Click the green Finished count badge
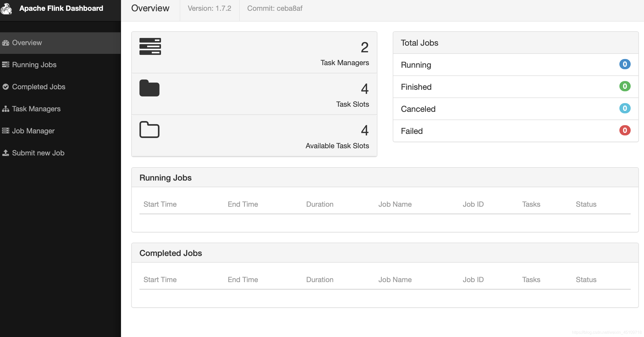644x337 pixels. pyautogui.click(x=625, y=86)
